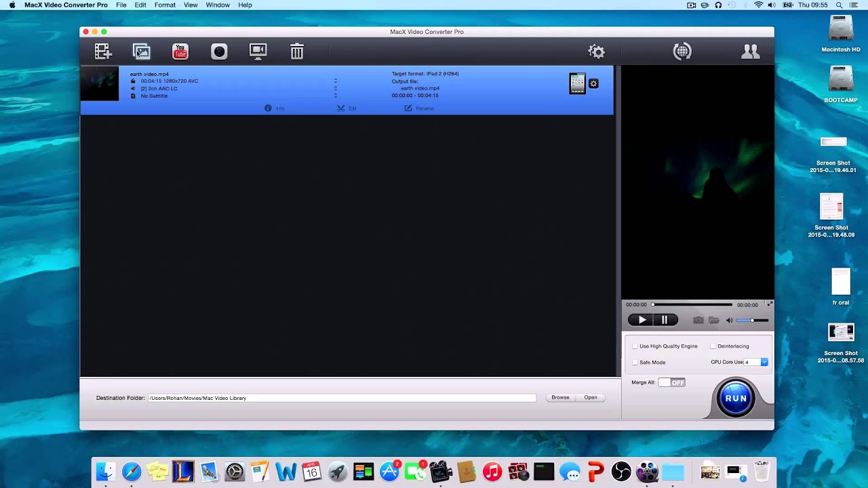The image size is (868, 488).
Task: Open the snapshot folder icon
Action: (713, 320)
